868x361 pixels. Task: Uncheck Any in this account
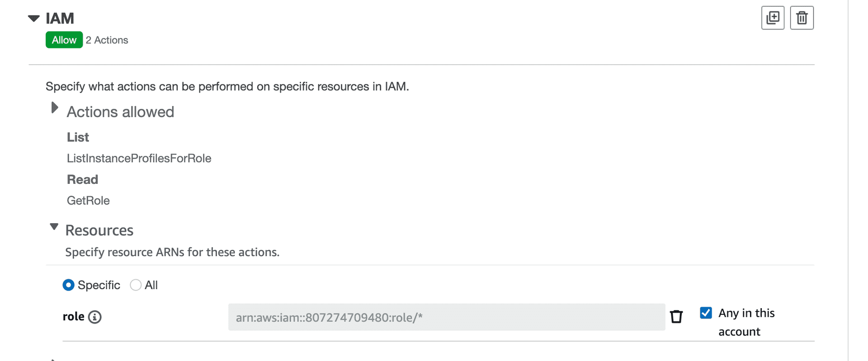click(x=706, y=312)
